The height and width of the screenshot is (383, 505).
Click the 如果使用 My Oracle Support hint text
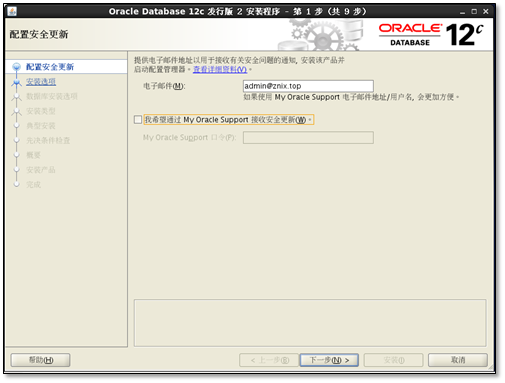[x=351, y=97]
